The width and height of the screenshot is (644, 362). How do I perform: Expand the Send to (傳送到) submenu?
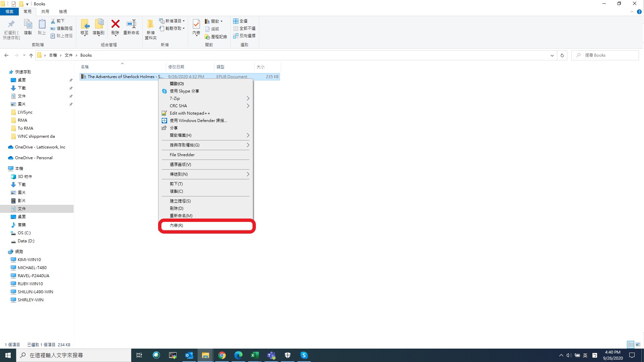click(x=206, y=174)
